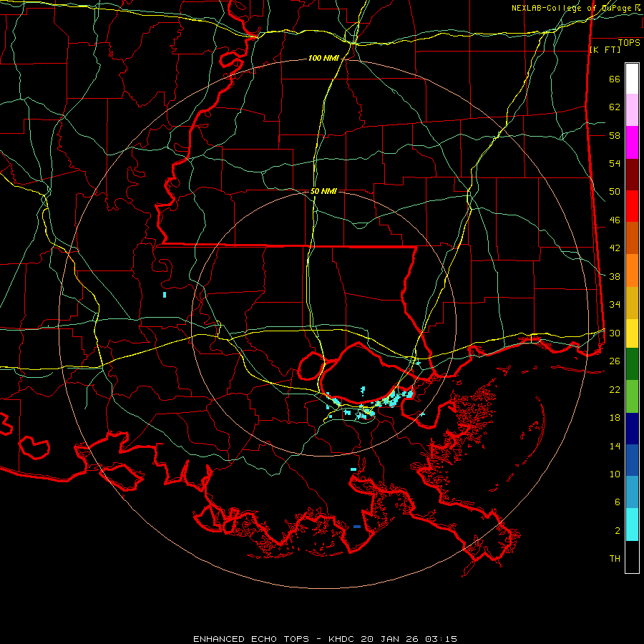The width and height of the screenshot is (644, 644).
Task: Click the 50 NMI range ring label
Action: coord(323,191)
